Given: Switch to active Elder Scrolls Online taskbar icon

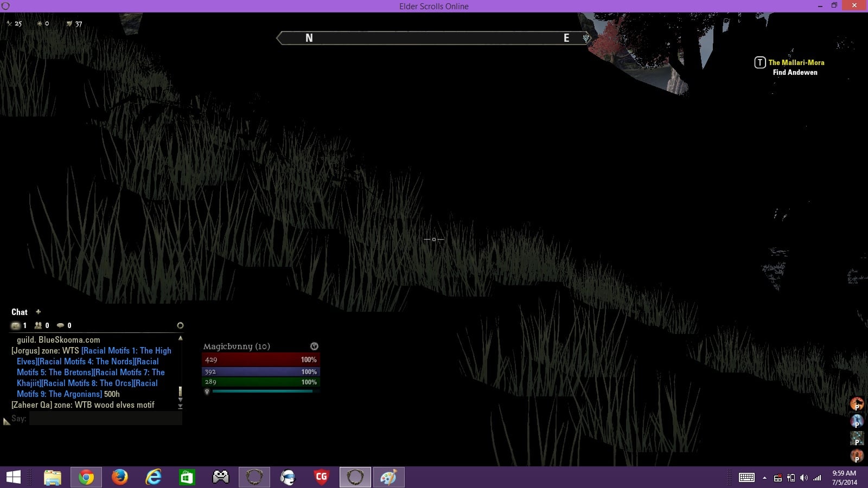Looking at the screenshot, I should tap(355, 477).
